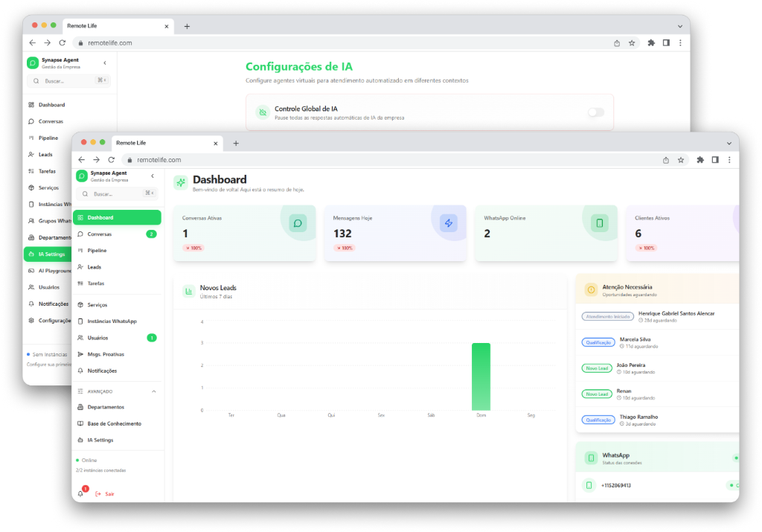Open Instâncias WhatsApp from the sidebar
This screenshot has width=762, height=532.
point(82,321)
